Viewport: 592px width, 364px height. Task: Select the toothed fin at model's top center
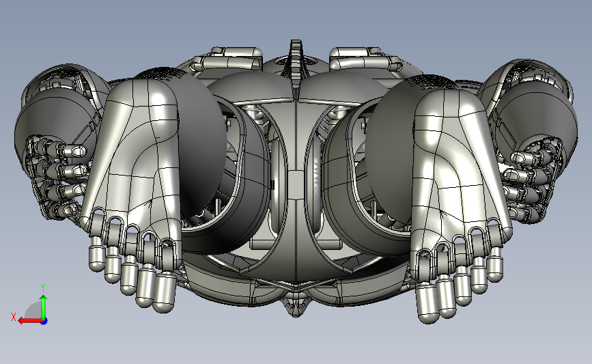pyautogui.click(x=296, y=65)
